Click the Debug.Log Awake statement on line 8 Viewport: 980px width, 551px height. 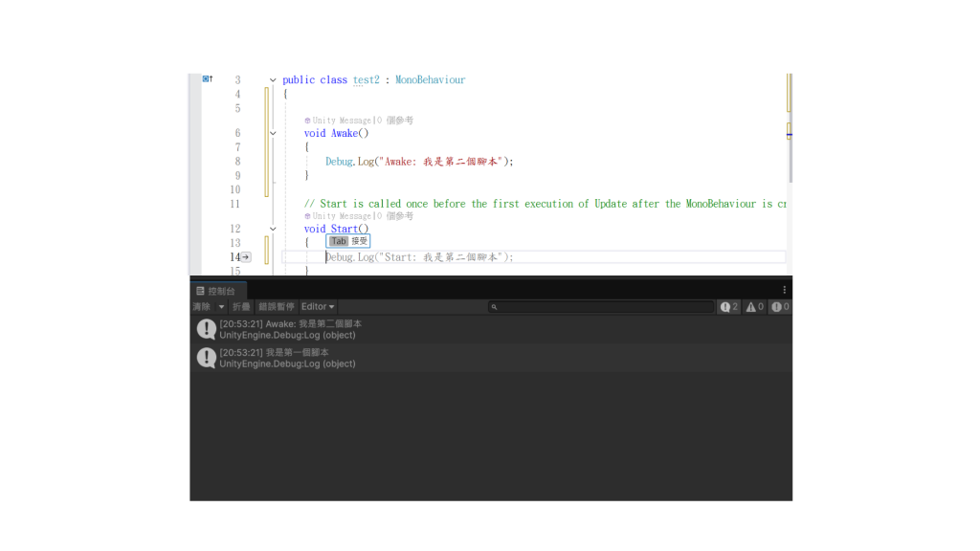point(419,162)
